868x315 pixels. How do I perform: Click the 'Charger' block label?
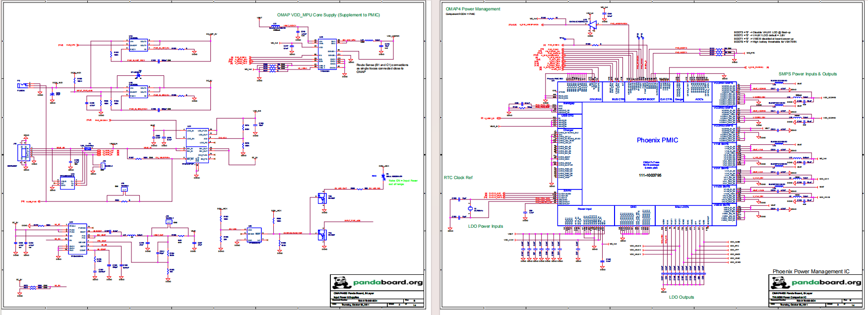tap(568, 130)
